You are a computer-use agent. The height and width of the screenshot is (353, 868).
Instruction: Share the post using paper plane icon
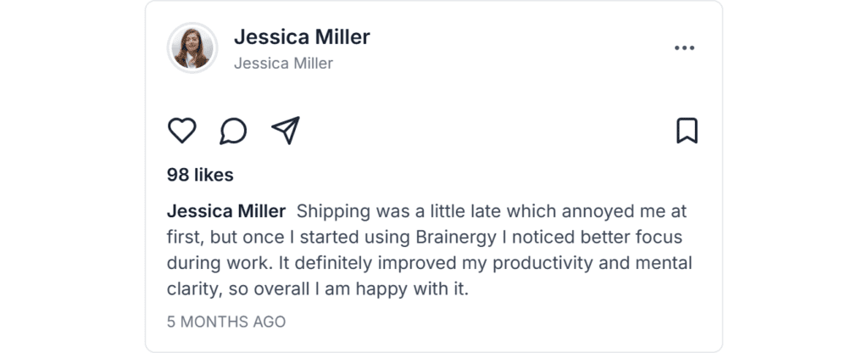286,131
